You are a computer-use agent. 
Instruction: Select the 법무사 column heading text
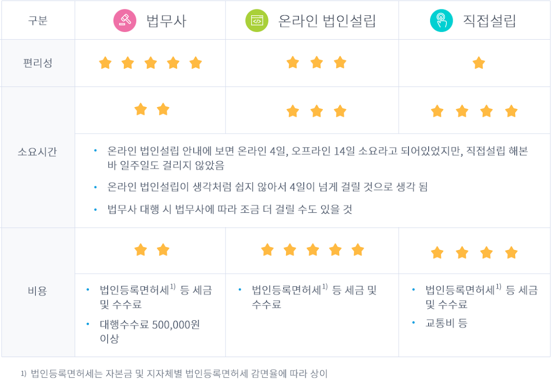[166, 21]
